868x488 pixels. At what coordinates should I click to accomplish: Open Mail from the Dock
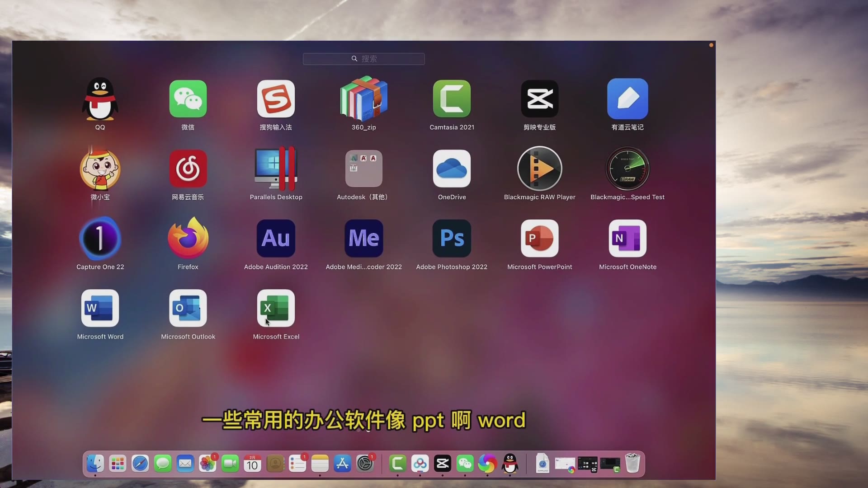click(185, 464)
